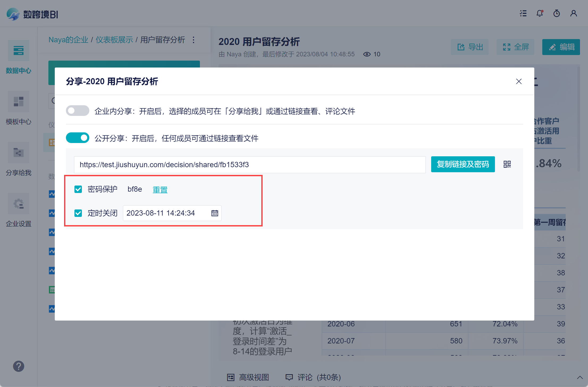This screenshot has width=588, height=387.
Task: Click 重置 to reset the password
Action: [x=160, y=190]
